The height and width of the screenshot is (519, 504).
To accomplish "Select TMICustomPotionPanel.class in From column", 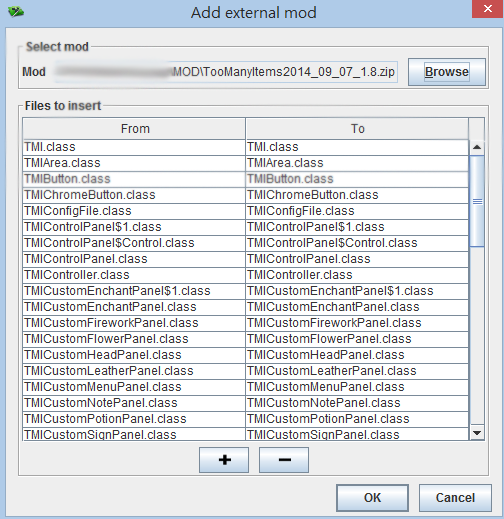I will (x=134, y=419).
